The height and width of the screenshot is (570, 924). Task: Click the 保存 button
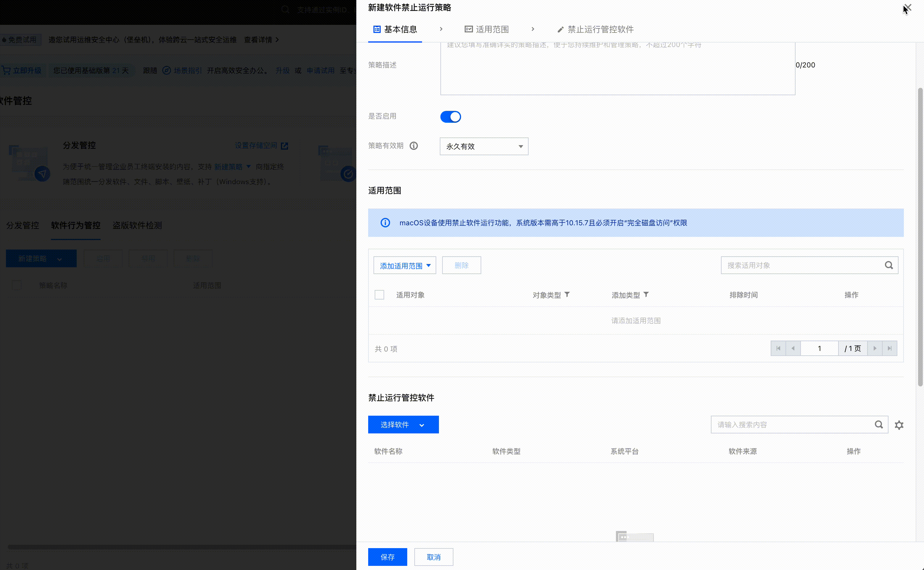[387, 557]
